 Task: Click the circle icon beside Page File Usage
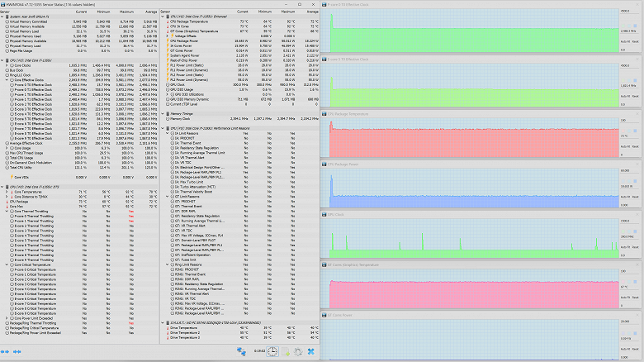pos(7,51)
